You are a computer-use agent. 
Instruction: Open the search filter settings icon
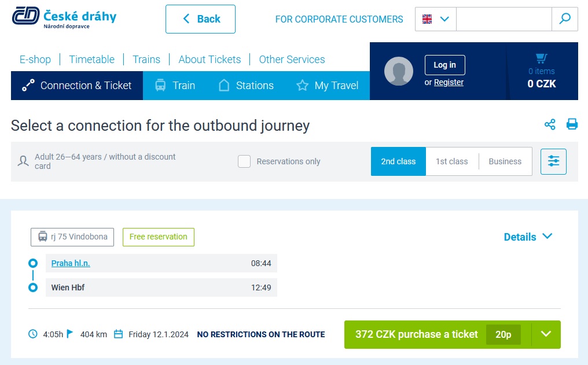tap(553, 161)
